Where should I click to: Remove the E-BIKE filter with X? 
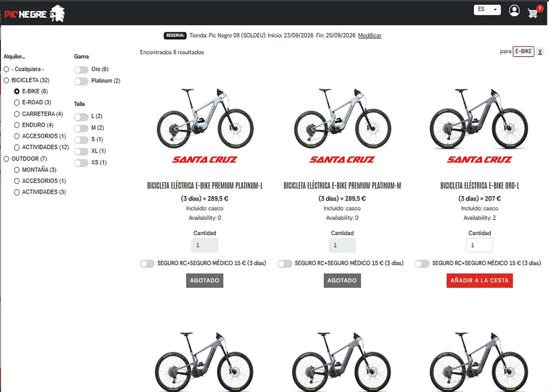[540, 52]
